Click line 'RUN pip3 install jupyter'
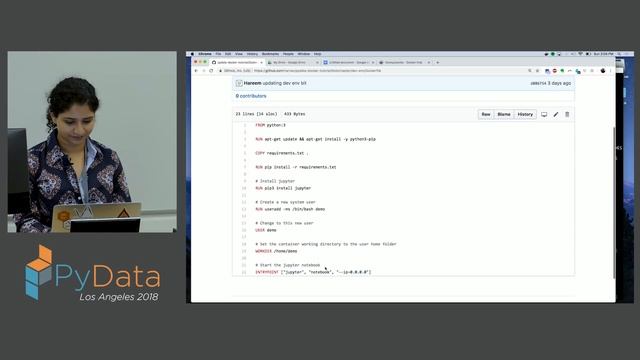This screenshot has width=640, height=360. 283,188
